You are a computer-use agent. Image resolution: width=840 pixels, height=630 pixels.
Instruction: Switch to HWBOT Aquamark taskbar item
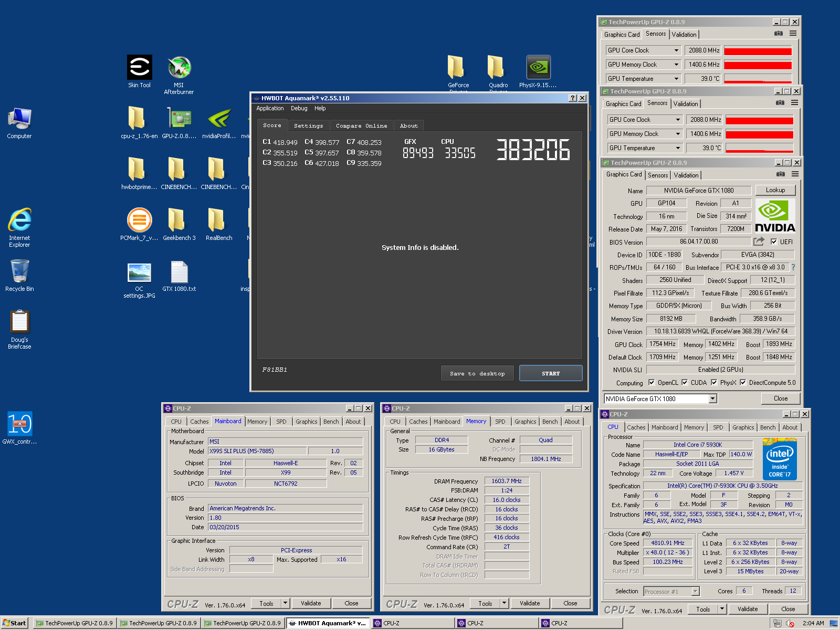[x=327, y=623]
